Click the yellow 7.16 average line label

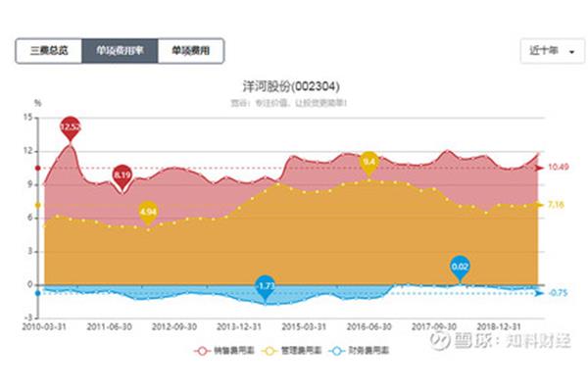coord(556,205)
